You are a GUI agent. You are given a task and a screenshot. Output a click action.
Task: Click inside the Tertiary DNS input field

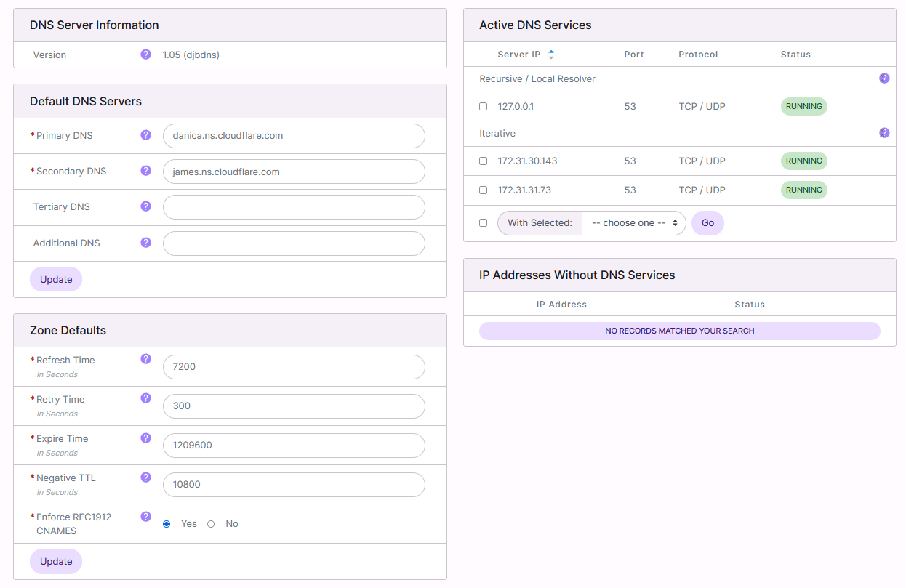point(294,206)
